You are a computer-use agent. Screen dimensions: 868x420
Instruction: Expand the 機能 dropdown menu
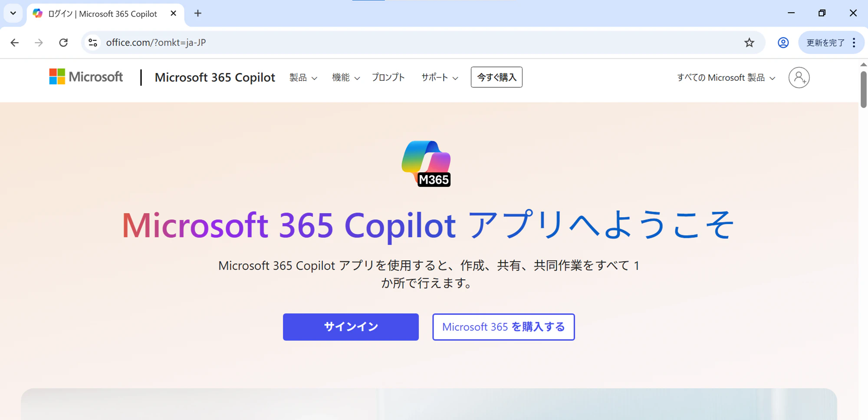(x=345, y=78)
